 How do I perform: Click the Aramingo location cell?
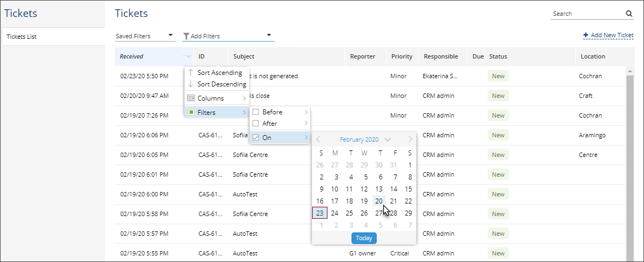coord(593,135)
